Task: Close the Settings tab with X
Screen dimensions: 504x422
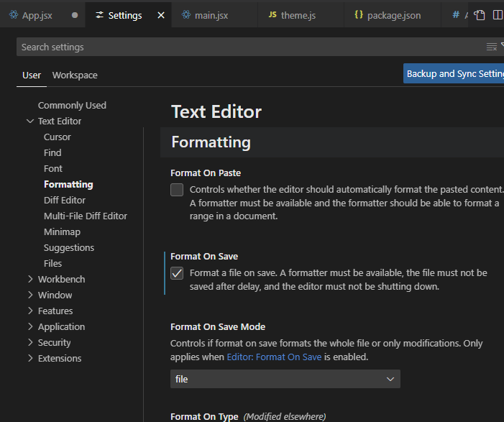Action: [x=161, y=15]
